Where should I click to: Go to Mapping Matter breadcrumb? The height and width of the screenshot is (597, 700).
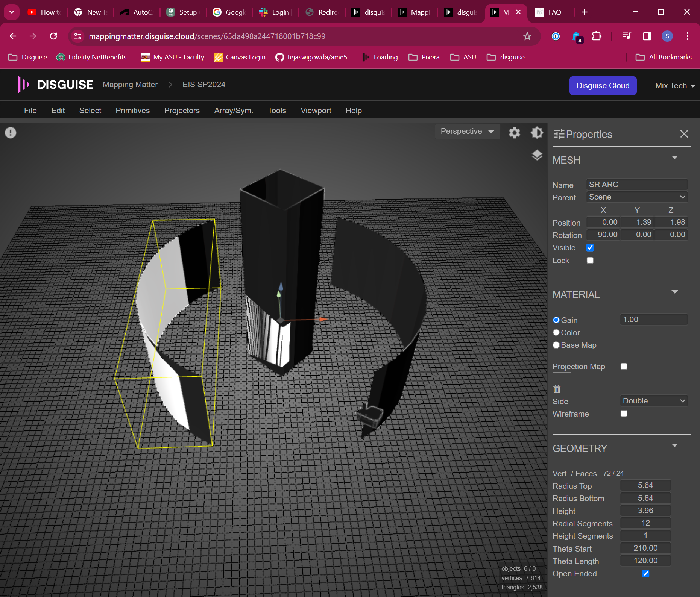130,85
